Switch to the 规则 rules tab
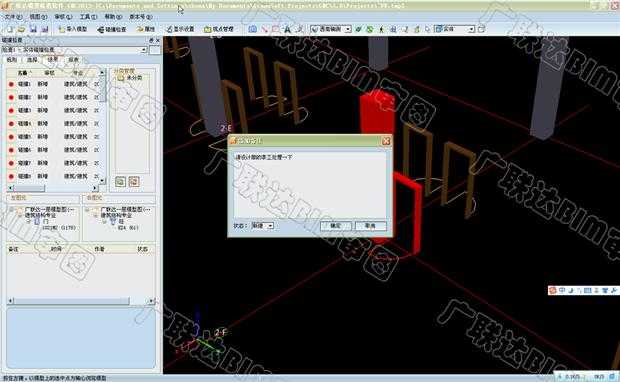This screenshot has width=620, height=382. click(x=11, y=60)
